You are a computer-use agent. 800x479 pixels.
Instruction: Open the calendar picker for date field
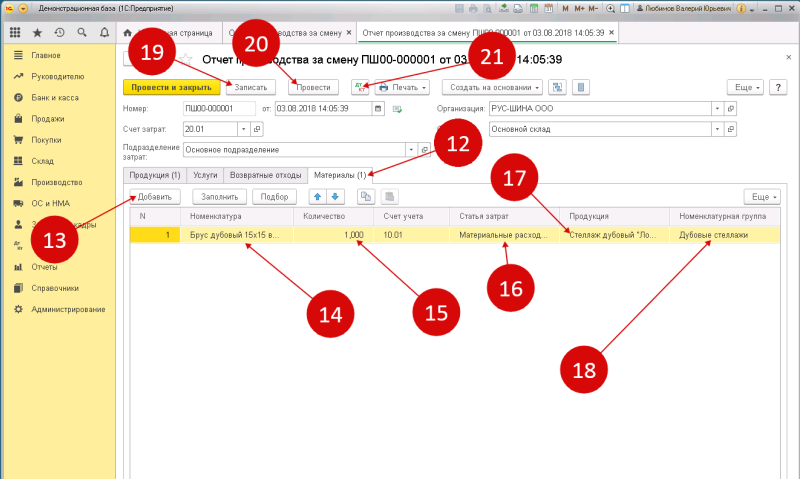(378, 109)
